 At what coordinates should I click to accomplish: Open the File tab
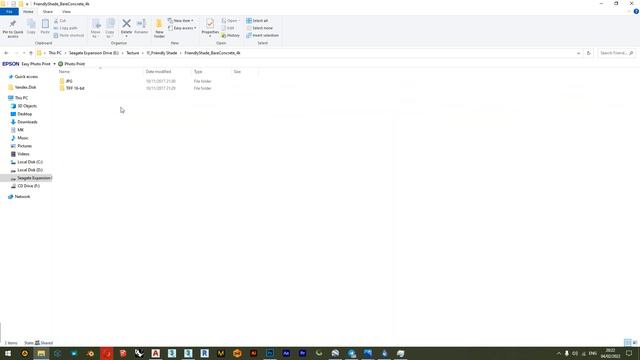[x=9, y=12]
